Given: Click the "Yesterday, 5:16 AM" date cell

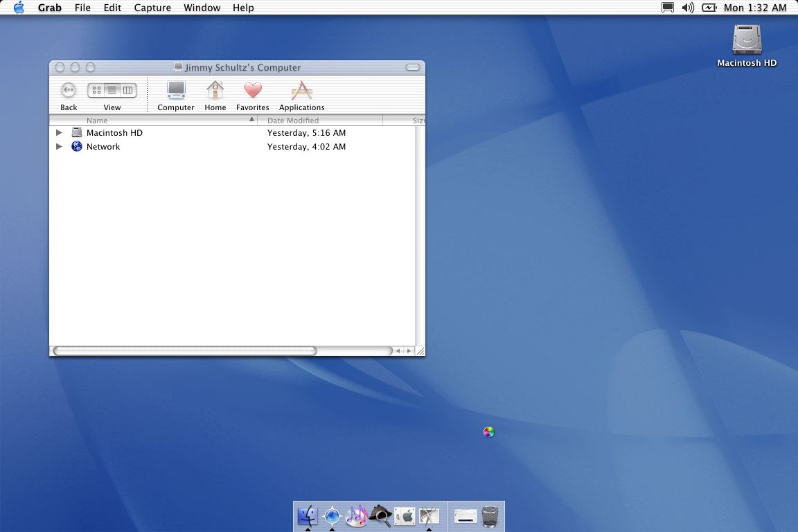Looking at the screenshot, I should (x=306, y=133).
